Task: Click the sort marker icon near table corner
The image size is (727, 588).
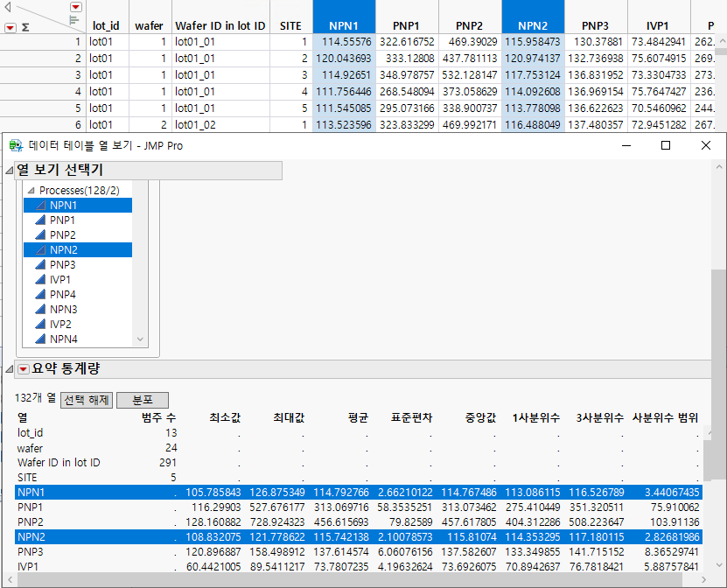Action: [73, 19]
